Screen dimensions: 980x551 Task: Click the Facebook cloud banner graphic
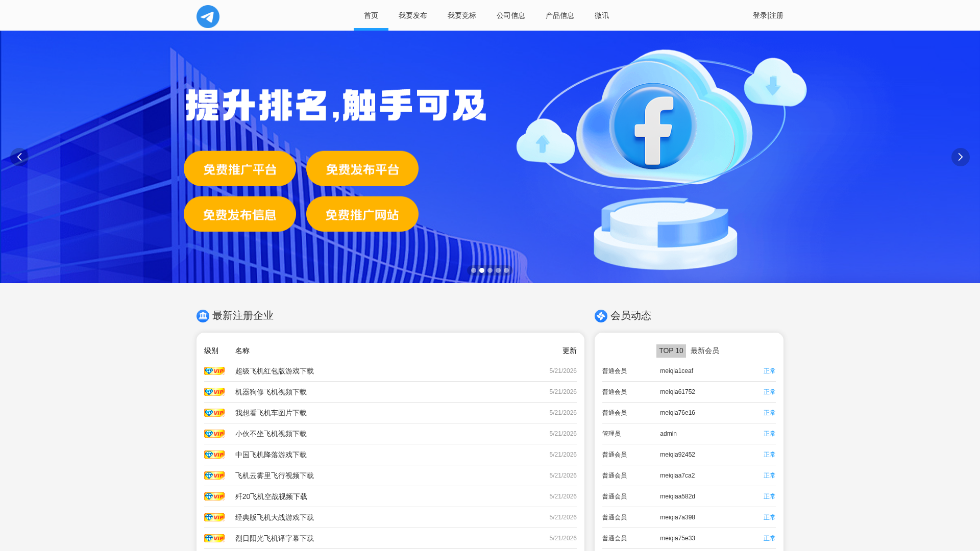661,158
